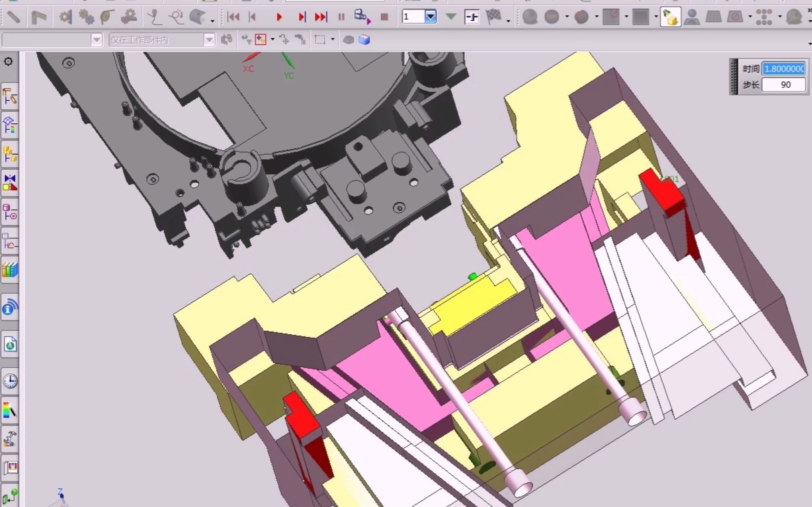Click the 步长 step size field
This screenshot has height=507, width=812.
pyautogui.click(x=783, y=85)
